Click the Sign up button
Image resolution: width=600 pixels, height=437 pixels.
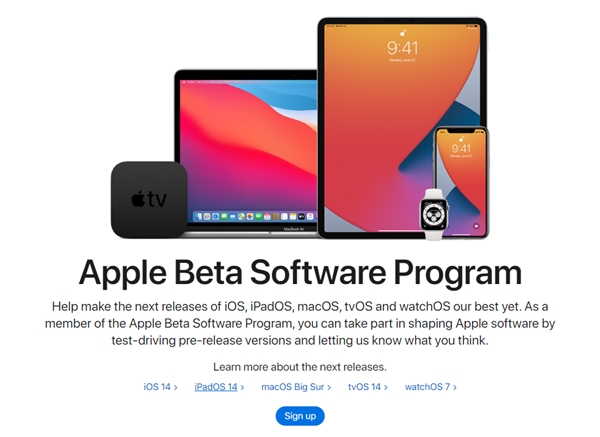click(300, 416)
